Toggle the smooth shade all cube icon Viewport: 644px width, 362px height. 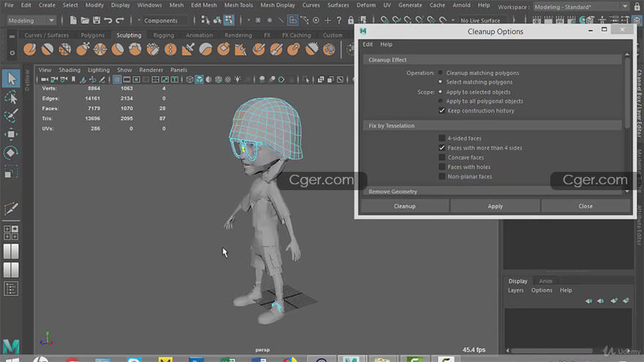(x=199, y=79)
